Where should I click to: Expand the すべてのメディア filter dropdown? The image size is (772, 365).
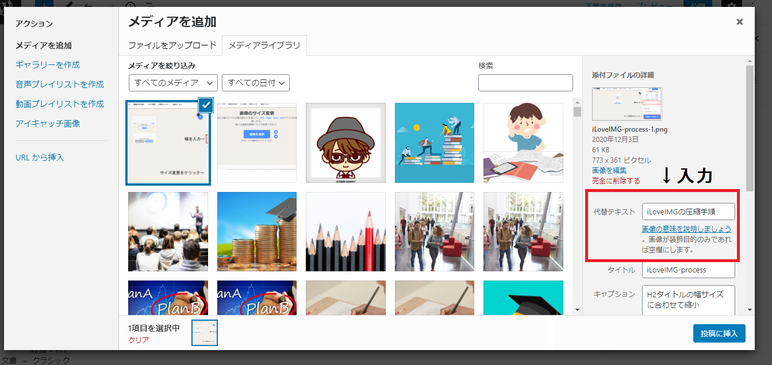[173, 83]
